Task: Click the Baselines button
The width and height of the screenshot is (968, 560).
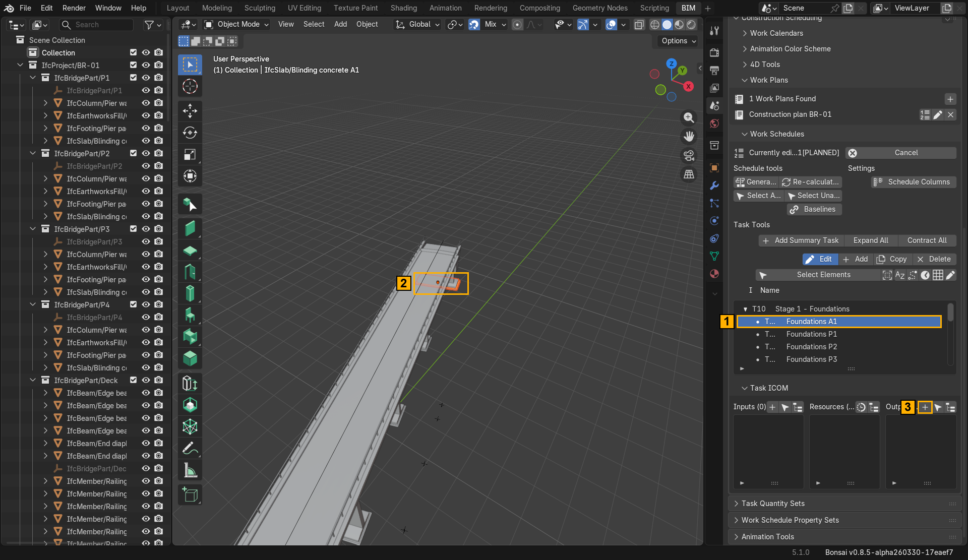Action: pyautogui.click(x=814, y=209)
